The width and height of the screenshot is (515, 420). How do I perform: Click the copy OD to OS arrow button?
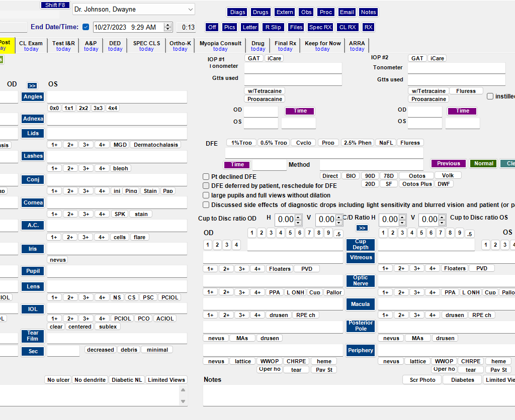[x=32, y=86]
